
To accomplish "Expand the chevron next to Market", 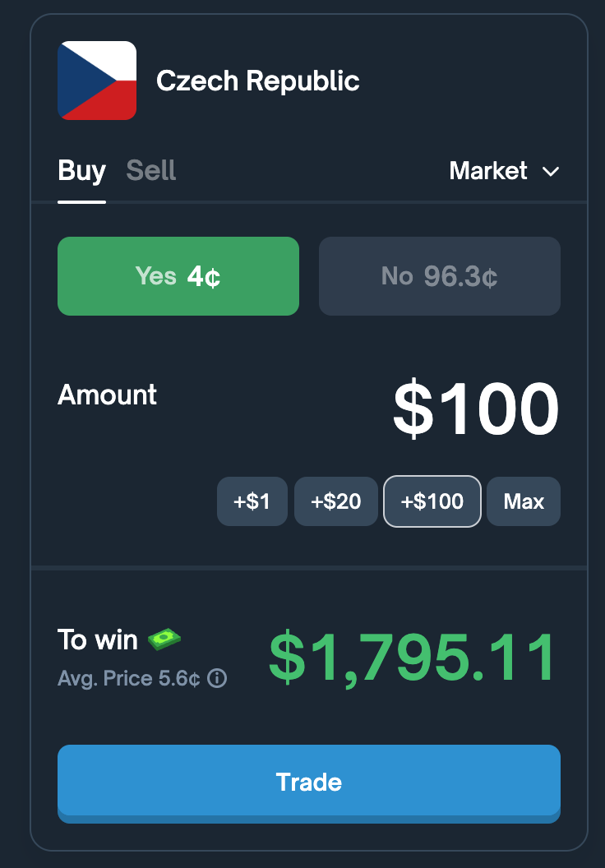I will click(551, 172).
